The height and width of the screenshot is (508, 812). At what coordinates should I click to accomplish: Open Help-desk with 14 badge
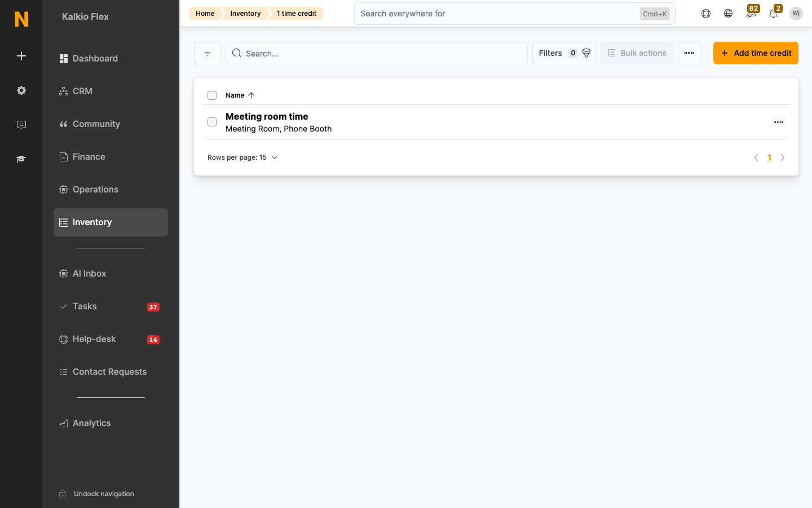pyautogui.click(x=111, y=339)
